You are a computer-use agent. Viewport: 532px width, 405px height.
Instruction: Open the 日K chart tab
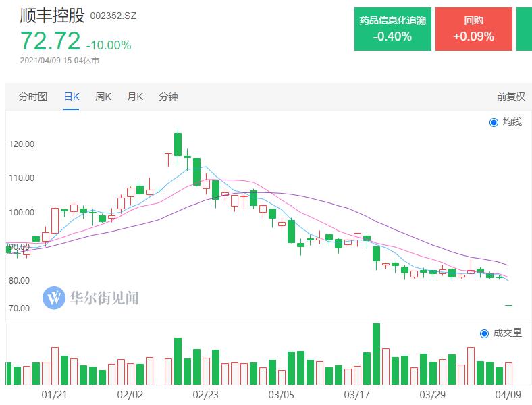72,97
